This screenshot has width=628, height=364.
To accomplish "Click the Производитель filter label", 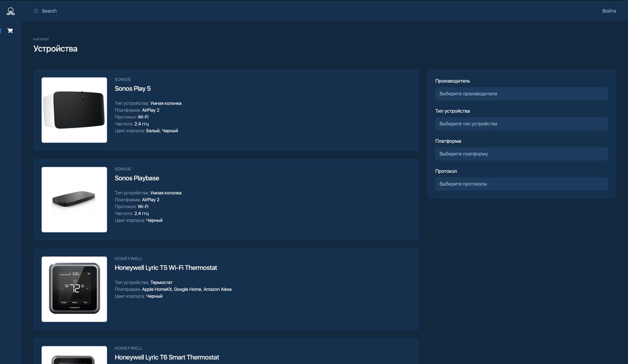I will pyautogui.click(x=452, y=81).
